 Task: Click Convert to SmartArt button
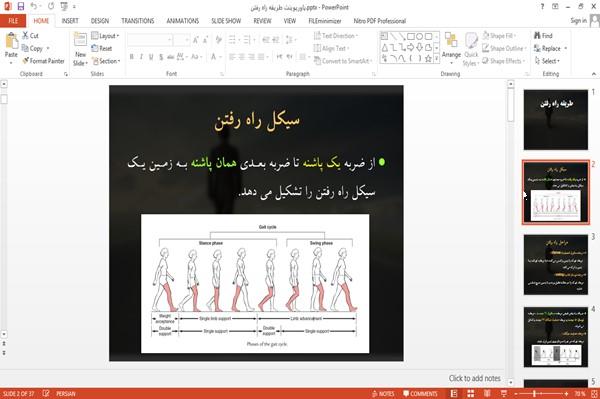point(343,61)
